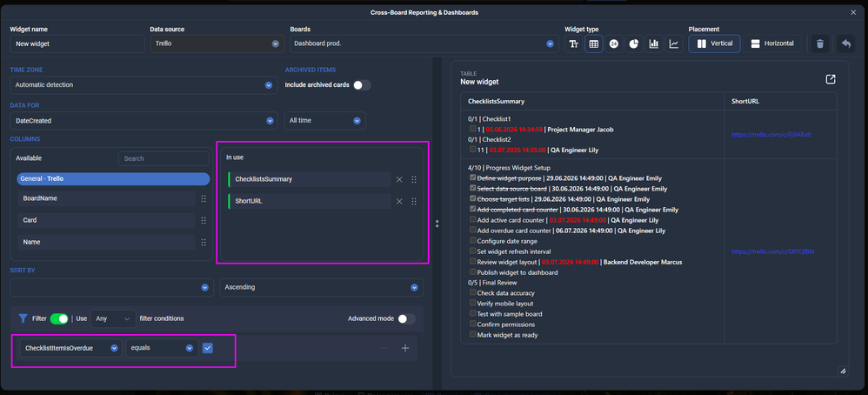Click the ChecklistsSummary In use item
868x395 pixels.
click(310, 179)
